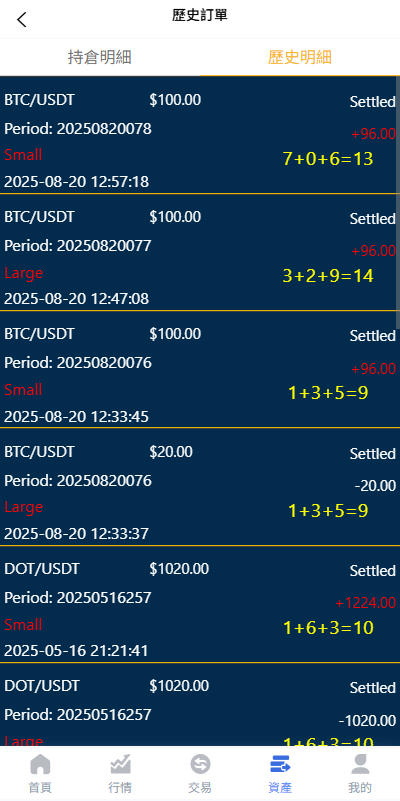Click the scrollbar on the order list
The height and width of the screenshot is (801, 400).
(398, 202)
